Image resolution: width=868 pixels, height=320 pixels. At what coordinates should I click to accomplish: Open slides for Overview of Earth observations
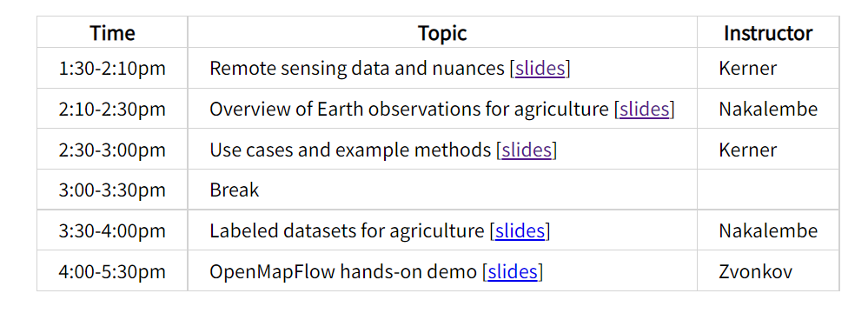(x=645, y=109)
